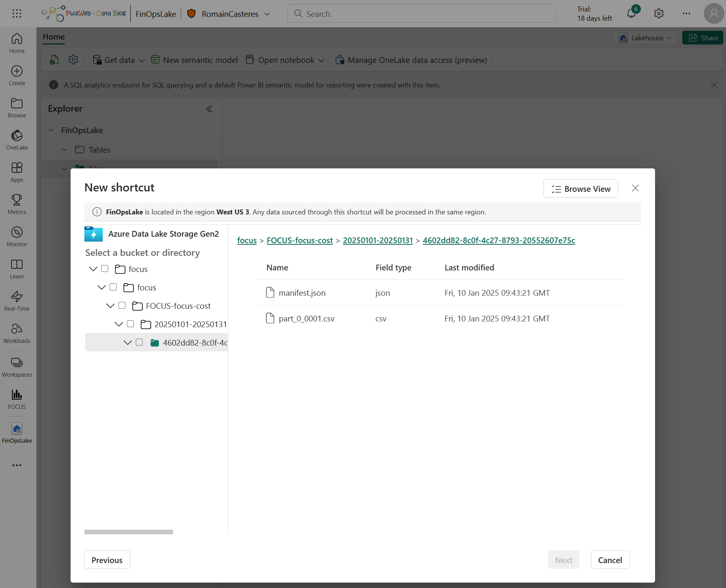Click the Previous button in dialog
This screenshot has height=588, width=726.
pyautogui.click(x=107, y=560)
